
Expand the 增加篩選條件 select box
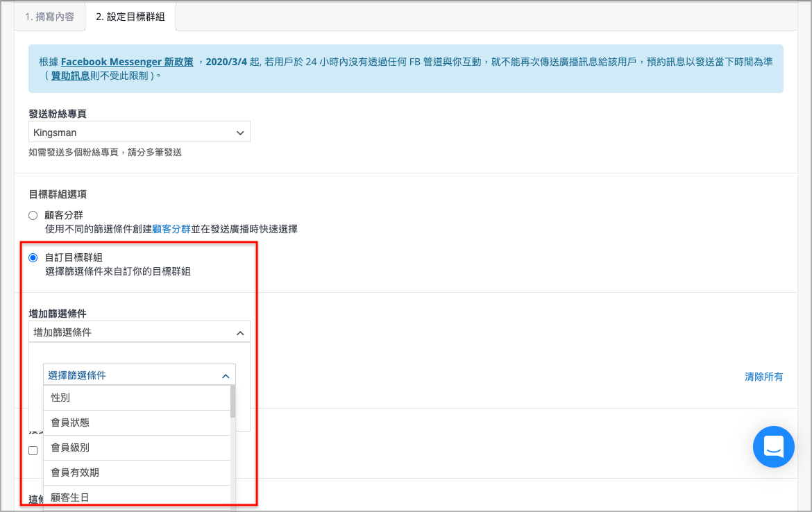(x=139, y=332)
